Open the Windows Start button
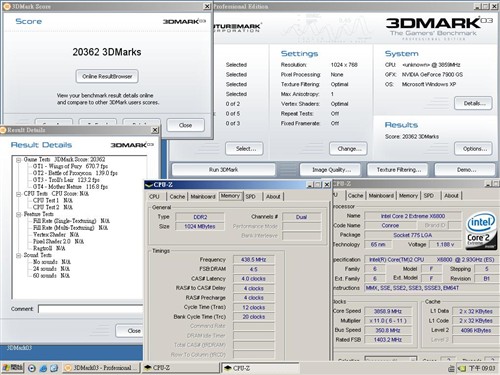Screen dimensions: 500x375 tap(12, 368)
